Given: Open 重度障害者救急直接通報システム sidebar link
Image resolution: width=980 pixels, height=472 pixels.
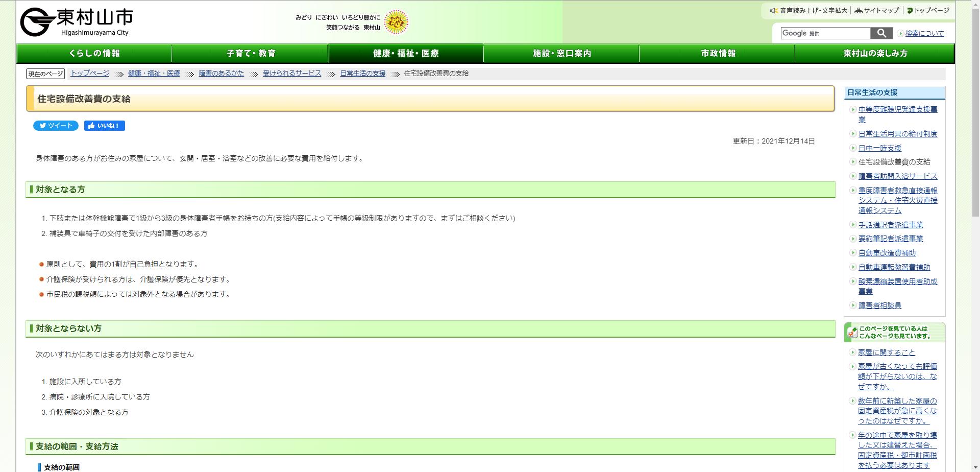Looking at the screenshot, I should click(x=897, y=200).
